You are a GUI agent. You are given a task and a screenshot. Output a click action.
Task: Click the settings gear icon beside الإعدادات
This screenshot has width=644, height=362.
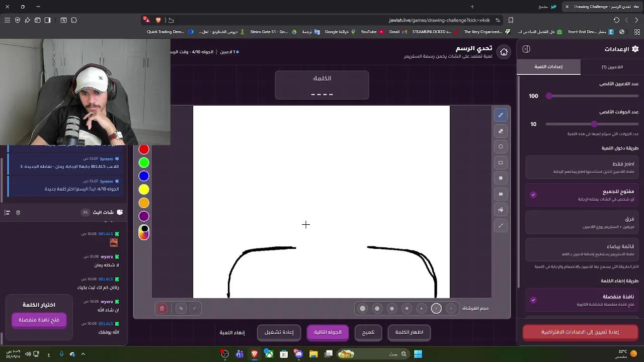[x=635, y=49]
